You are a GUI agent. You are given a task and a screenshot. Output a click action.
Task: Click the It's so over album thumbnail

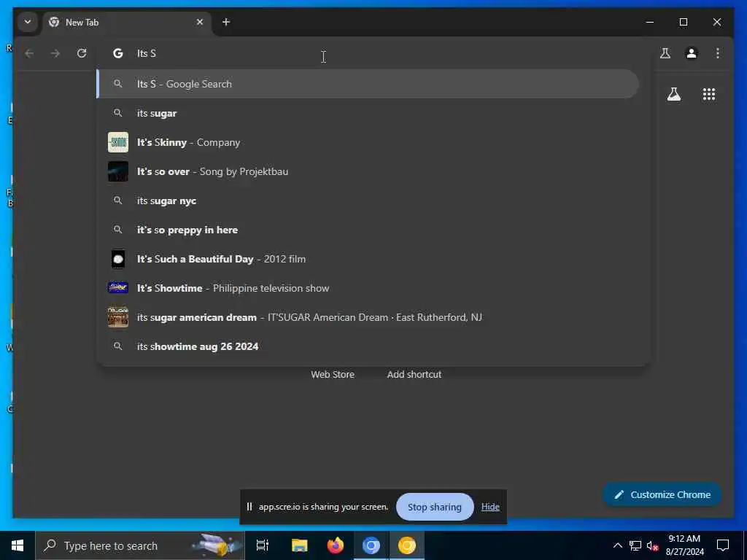[x=117, y=171]
